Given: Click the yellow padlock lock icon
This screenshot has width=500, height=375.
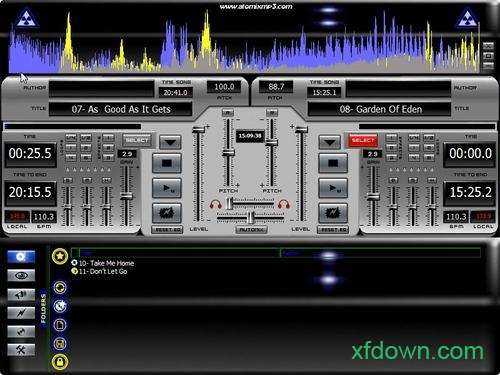Looking at the screenshot, I should pyautogui.click(x=60, y=362).
